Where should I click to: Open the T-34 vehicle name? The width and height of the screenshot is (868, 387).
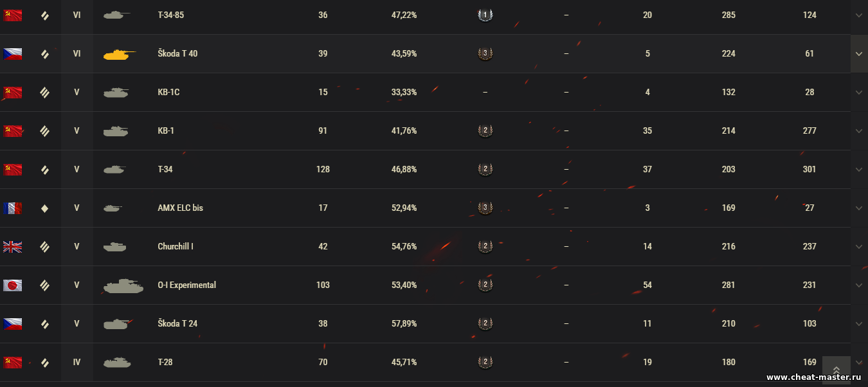tap(165, 170)
